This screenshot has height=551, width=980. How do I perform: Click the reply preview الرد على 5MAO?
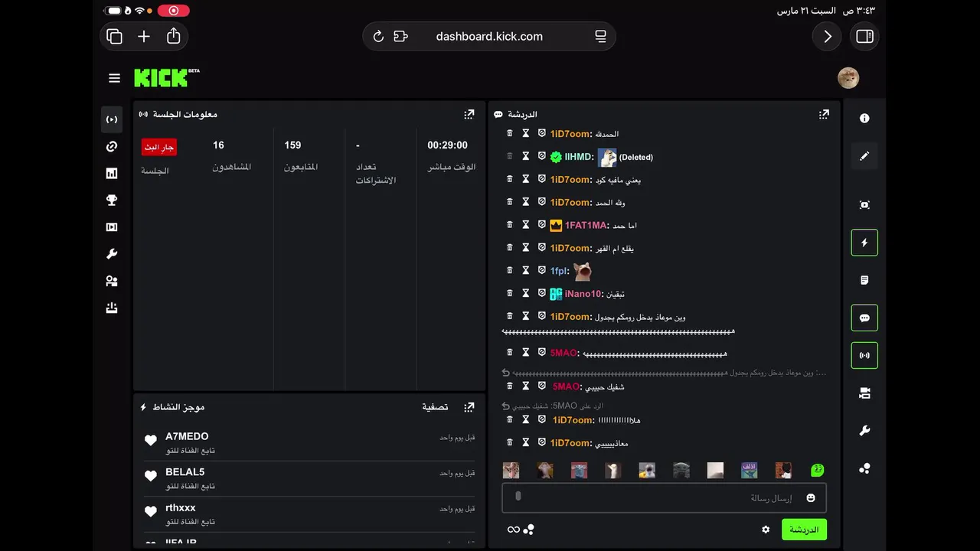click(553, 406)
